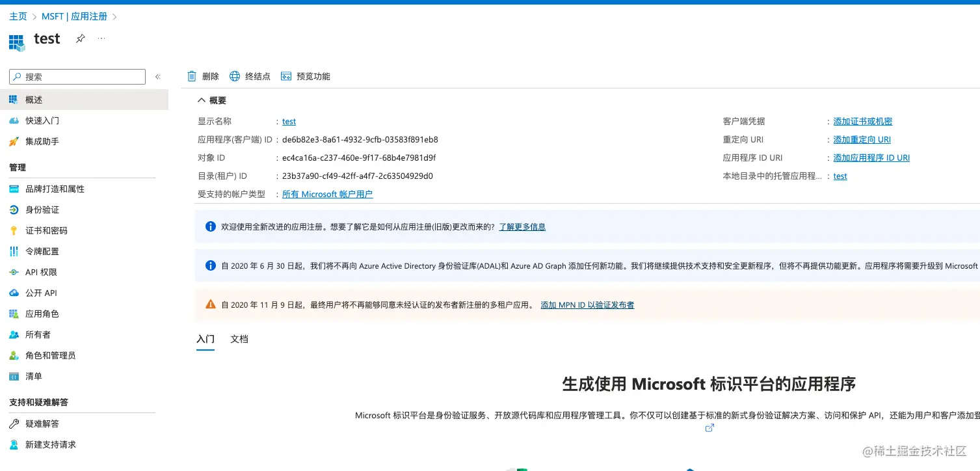
Task: Click the trash delete icon
Action: pos(192,76)
